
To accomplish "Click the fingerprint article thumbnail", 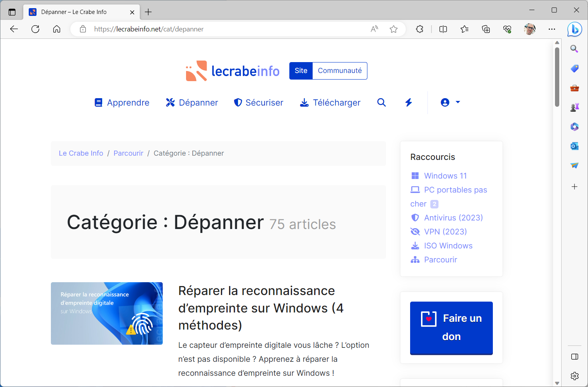I will click(107, 313).
